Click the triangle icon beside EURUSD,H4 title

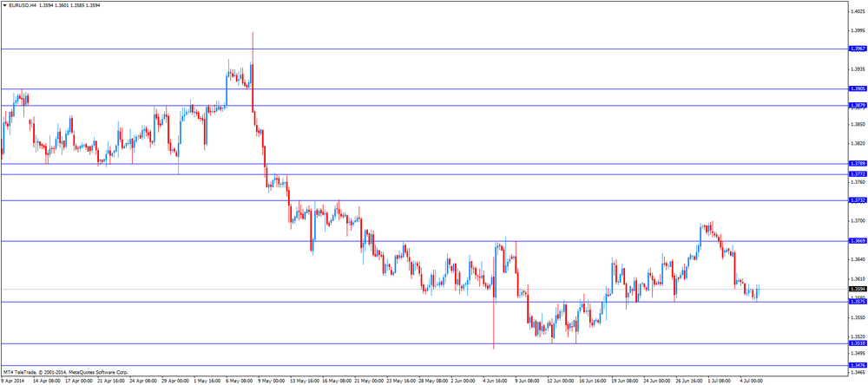(4, 5)
